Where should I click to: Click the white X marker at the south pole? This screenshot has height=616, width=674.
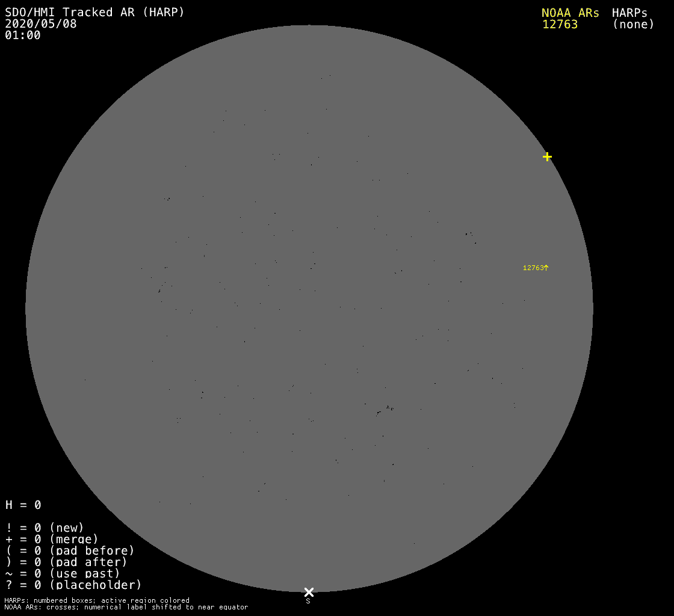click(x=309, y=592)
